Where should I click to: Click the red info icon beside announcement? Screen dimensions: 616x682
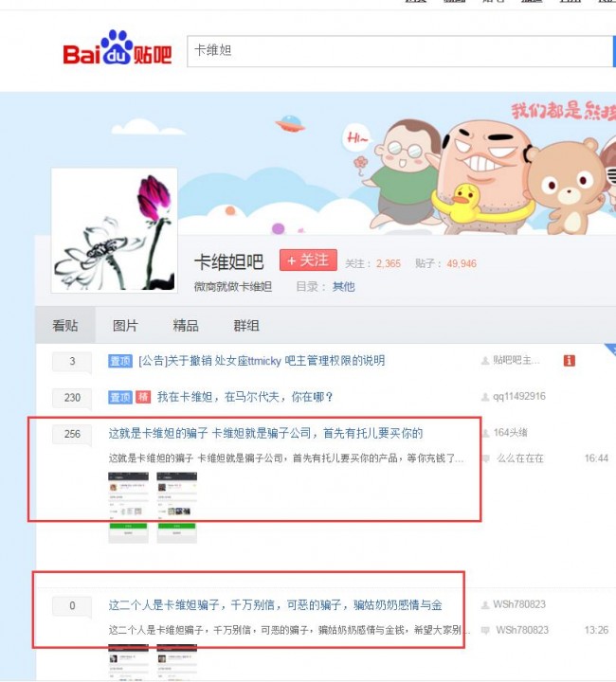click(569, 361)
